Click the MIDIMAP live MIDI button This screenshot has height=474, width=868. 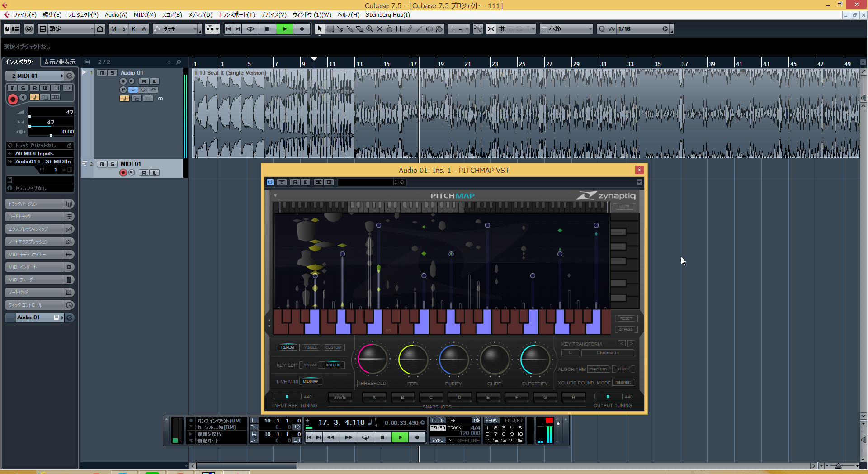311,381
